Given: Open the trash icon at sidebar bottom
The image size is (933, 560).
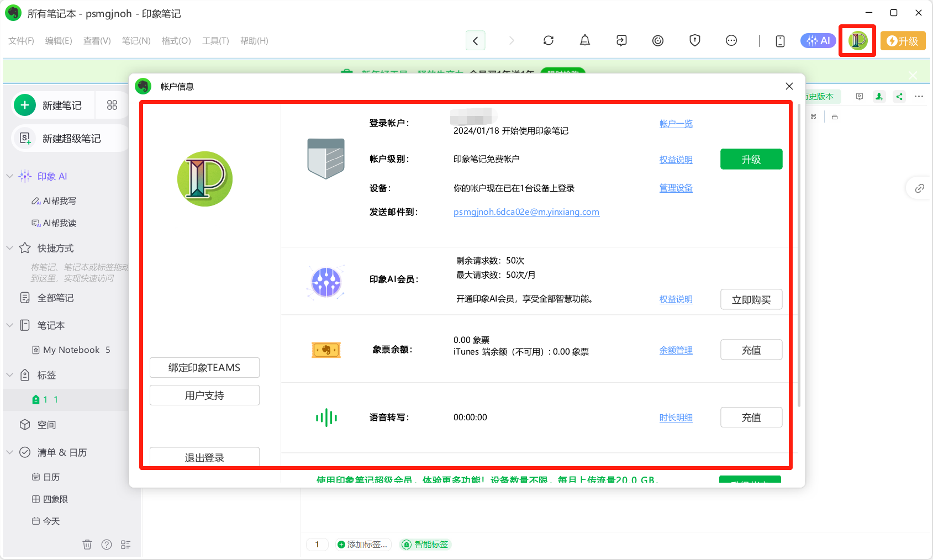Looking at the screenshot, I should pyautogui.click(x=87, y=545).
